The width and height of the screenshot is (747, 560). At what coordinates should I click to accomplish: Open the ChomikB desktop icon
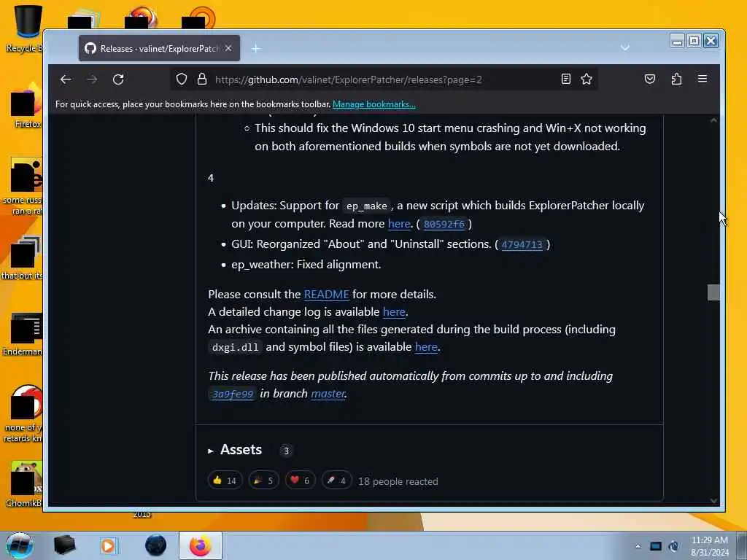pyautogui.click(x=25, y=484)
